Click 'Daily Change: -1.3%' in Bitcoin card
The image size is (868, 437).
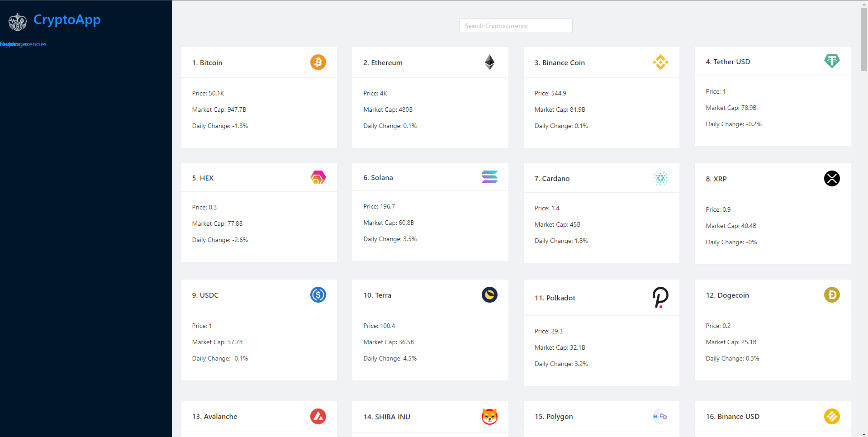(x=220, y=126)
